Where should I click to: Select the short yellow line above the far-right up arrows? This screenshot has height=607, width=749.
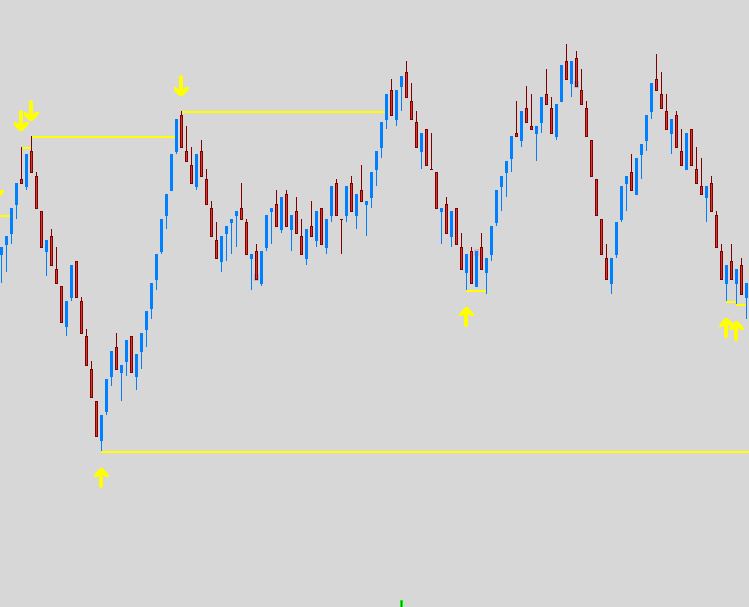tap(735, 303)
